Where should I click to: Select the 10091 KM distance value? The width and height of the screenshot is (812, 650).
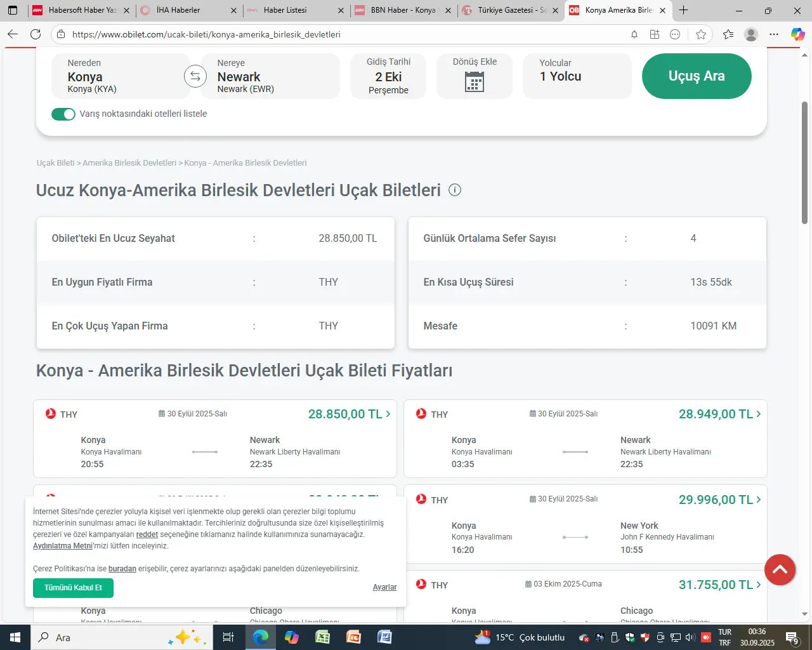pos(714,326)
